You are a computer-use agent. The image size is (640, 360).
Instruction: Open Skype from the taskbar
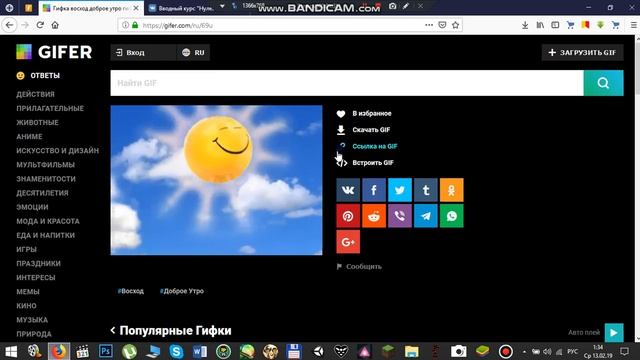pyautogui.click(x=176, y=351)
